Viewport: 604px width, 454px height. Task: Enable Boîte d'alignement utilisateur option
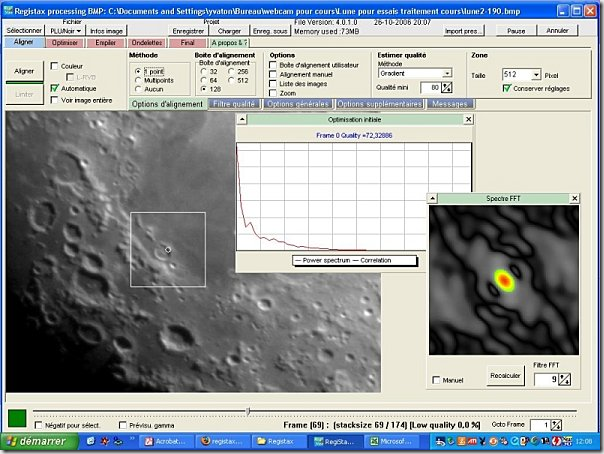click(x=273, y=65)
